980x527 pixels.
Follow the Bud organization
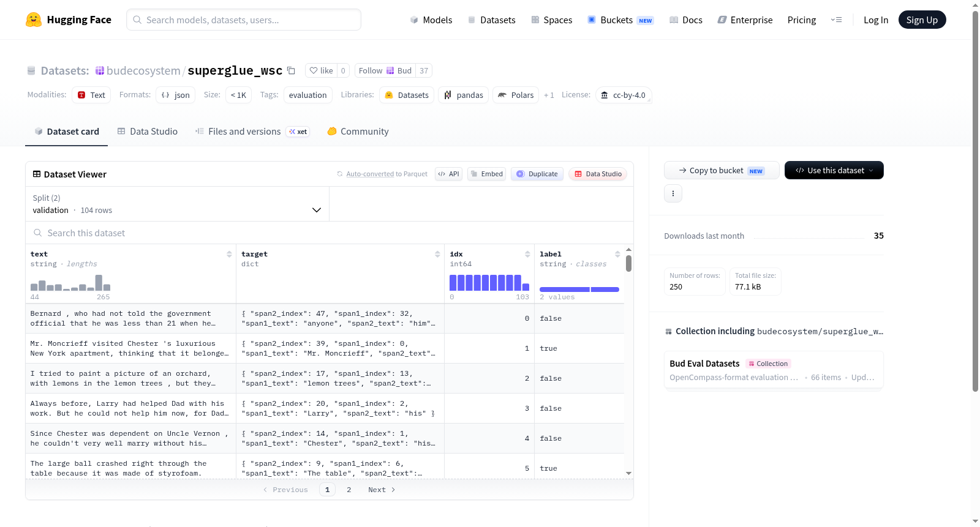coord(385,70)
